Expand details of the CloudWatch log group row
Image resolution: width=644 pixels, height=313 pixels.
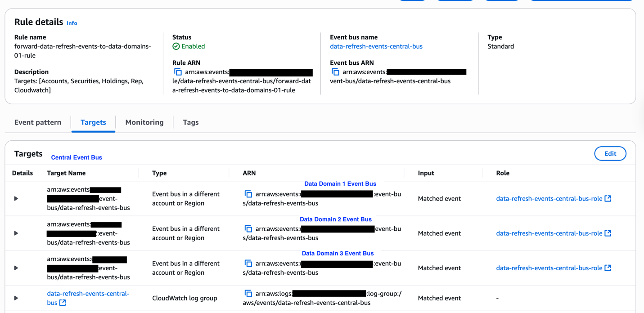[16, 298]
